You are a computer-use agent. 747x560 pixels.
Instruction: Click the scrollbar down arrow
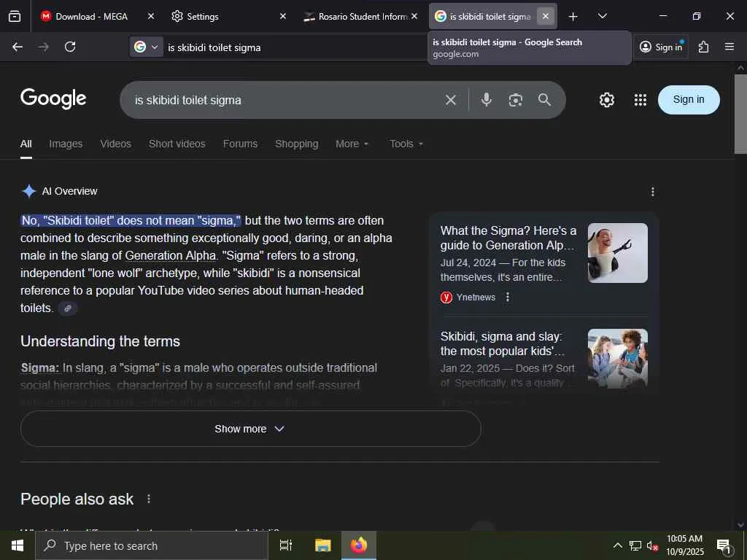740,525
